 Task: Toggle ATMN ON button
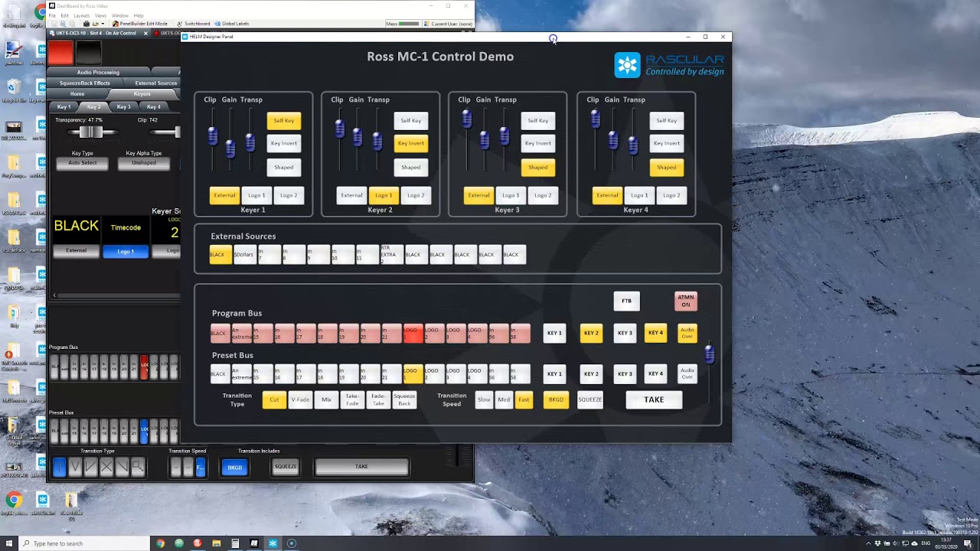coord(685,302)
